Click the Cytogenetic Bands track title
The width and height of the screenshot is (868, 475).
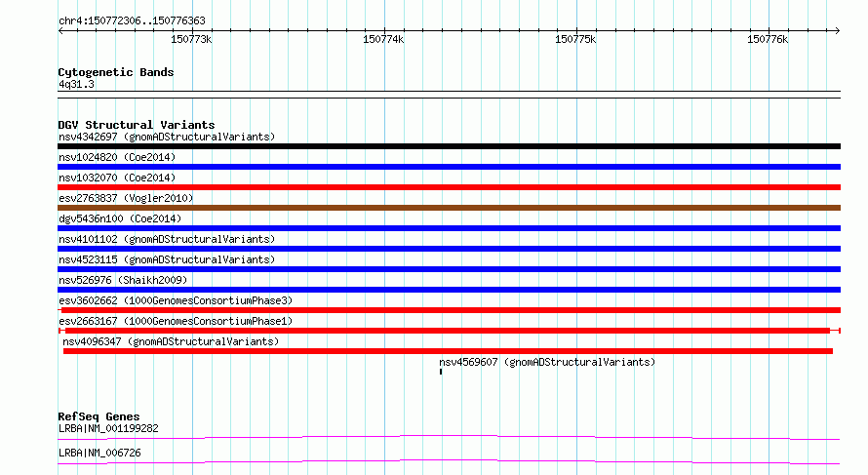tap(116, 72)
